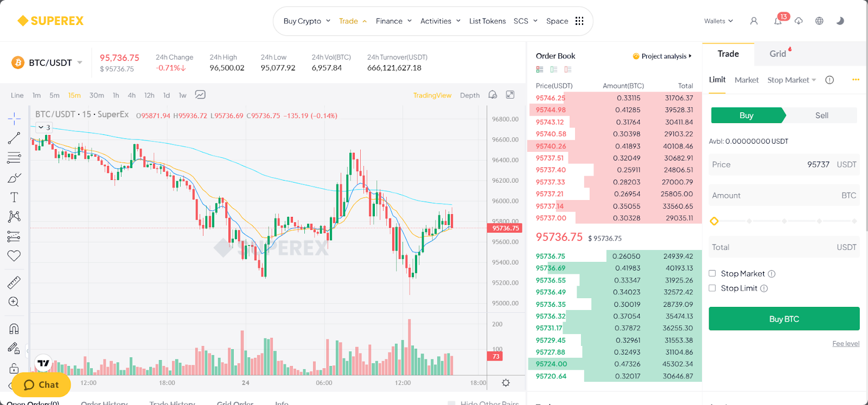
Task: Open the Stop Market order type dropdown
Action: point(792,80)
